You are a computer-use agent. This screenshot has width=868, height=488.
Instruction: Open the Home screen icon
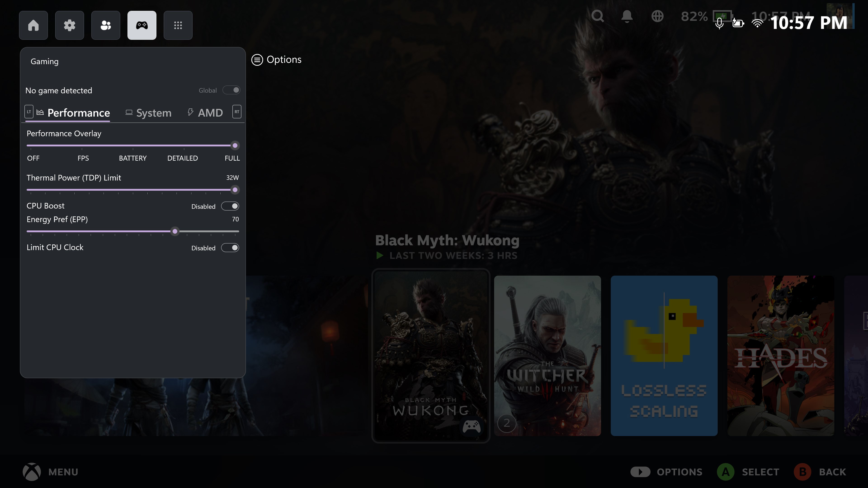(x=33, y=25)
